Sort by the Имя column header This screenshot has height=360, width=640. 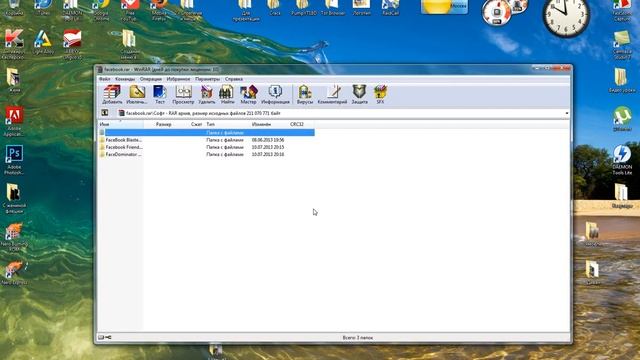pyautogui.click(x=121, y=124)
